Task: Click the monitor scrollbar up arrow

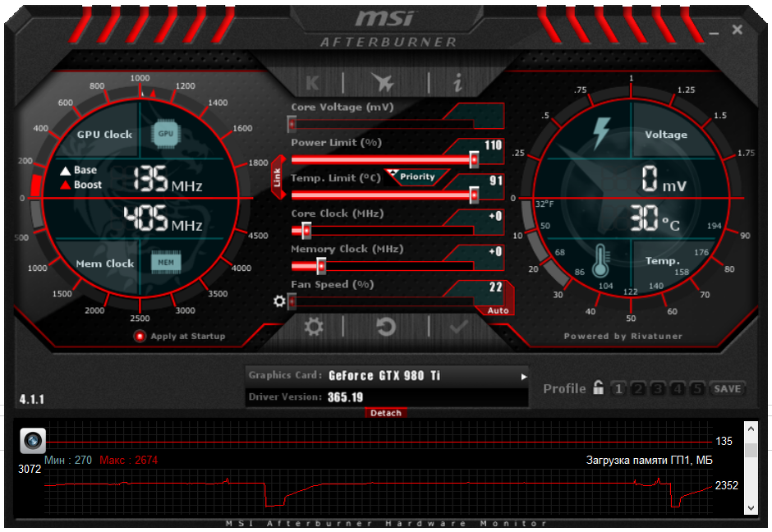Action: (x=751, y=429)
